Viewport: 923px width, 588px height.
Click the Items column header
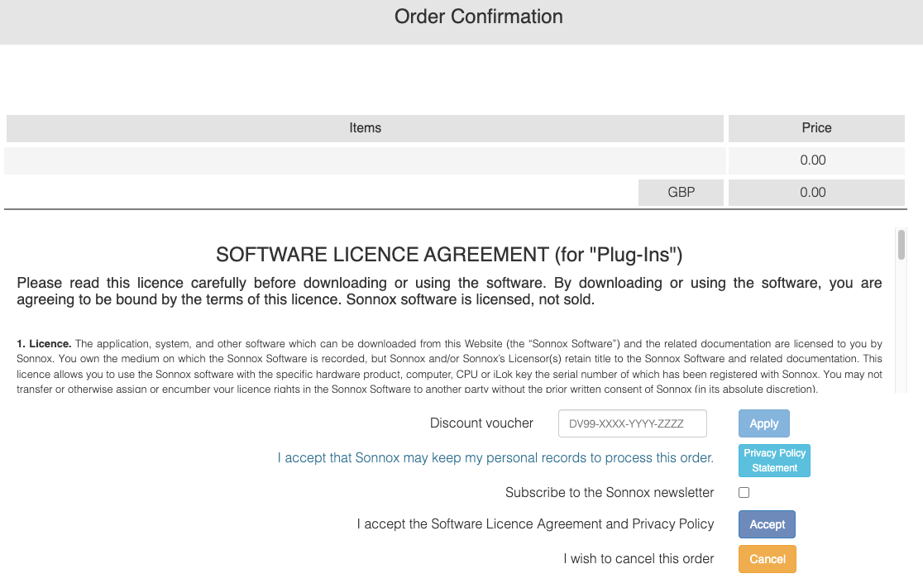[365, 128]
